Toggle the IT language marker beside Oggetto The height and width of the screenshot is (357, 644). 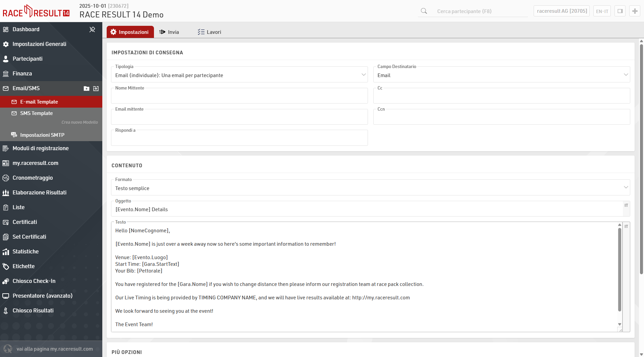pos(626,205)
